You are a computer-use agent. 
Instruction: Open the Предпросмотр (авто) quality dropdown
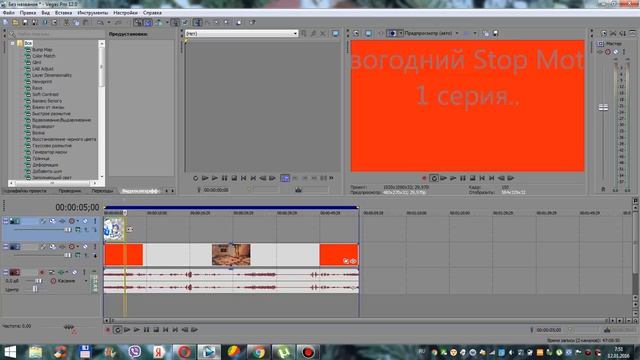click(457, 33)
